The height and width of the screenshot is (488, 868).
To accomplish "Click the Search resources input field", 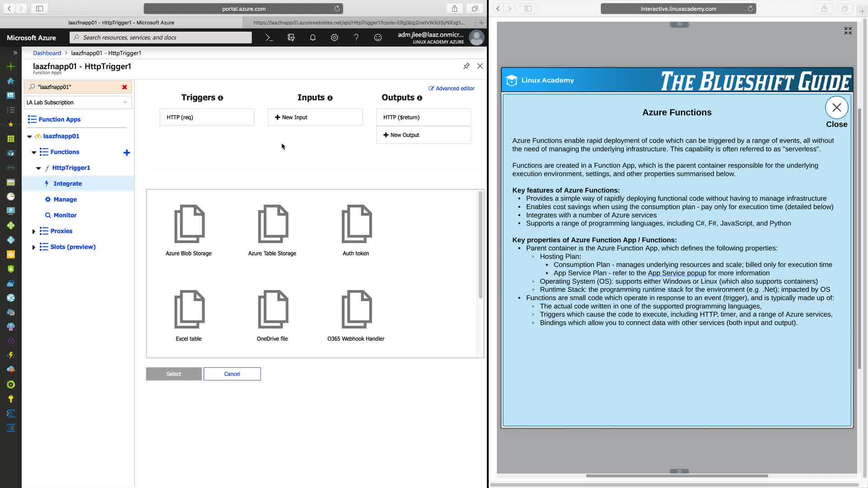I will [x=160, y=38].
